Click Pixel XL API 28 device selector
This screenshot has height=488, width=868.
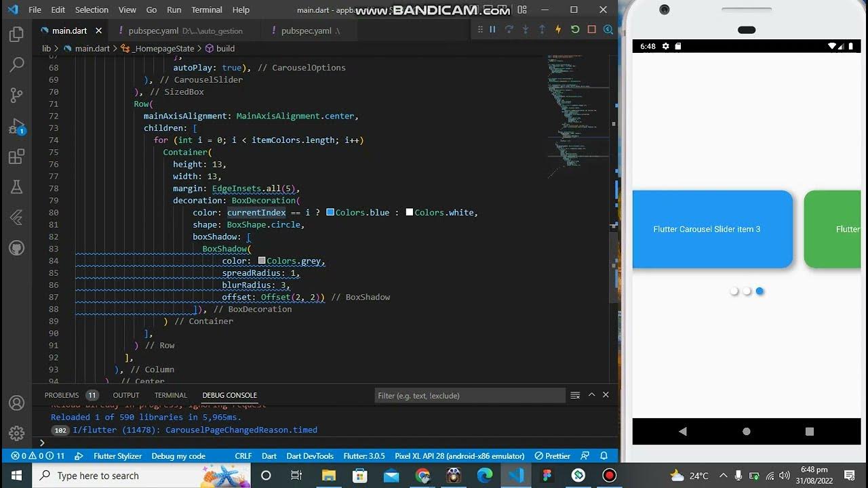(x=459, y=456)
